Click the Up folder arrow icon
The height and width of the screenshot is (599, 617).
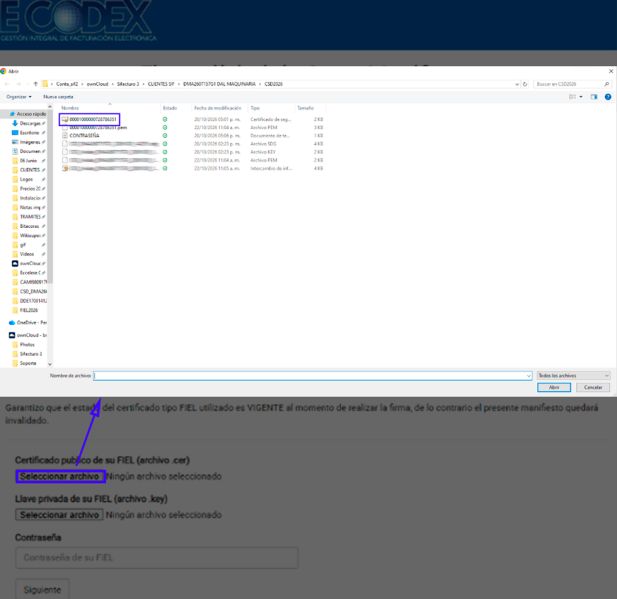point(35,84)
